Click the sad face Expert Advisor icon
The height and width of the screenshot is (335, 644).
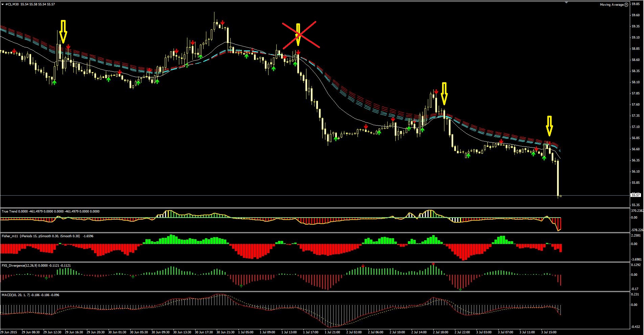[626, 5]
